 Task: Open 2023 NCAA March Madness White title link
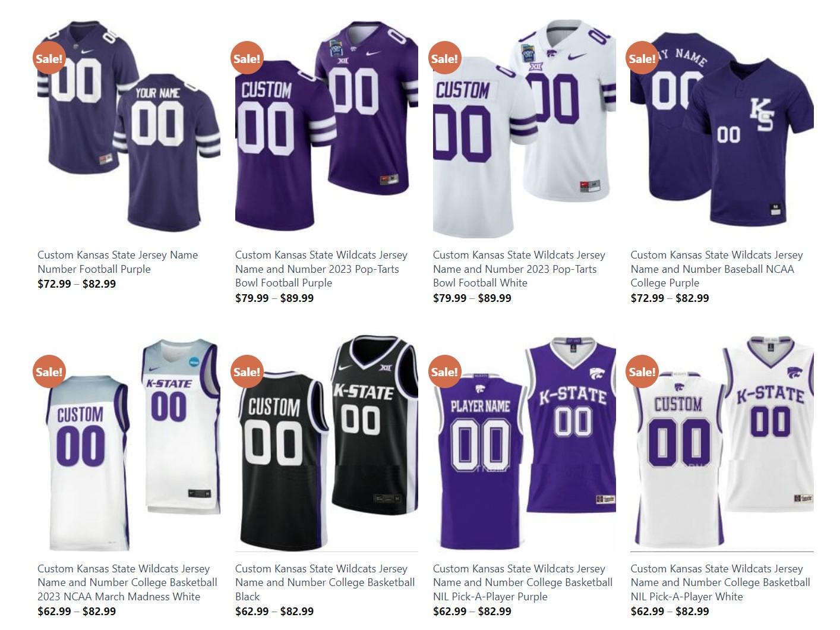click(x=127, y=582)
